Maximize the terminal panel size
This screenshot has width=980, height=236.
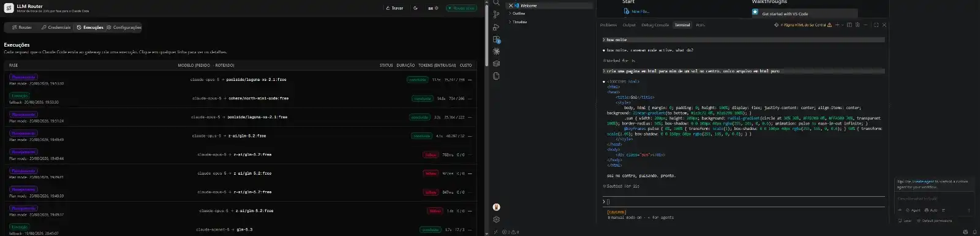876,25
